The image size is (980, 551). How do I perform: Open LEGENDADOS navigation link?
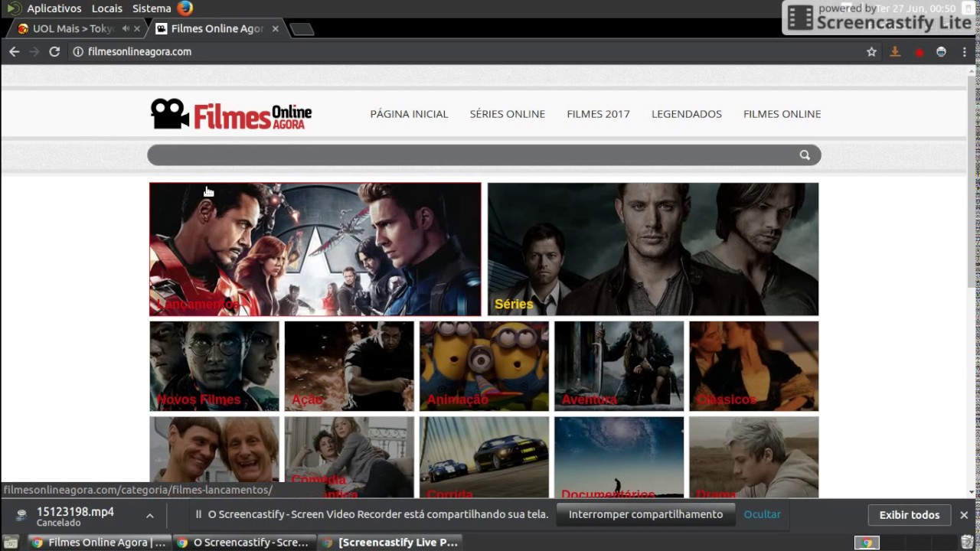[x=687, y=114]
